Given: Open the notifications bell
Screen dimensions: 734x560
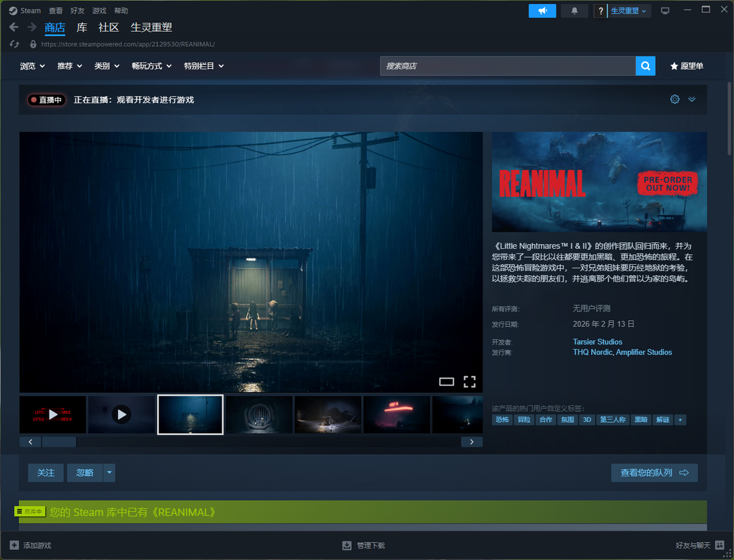Looking at the screenshot, I should point(574,11).
